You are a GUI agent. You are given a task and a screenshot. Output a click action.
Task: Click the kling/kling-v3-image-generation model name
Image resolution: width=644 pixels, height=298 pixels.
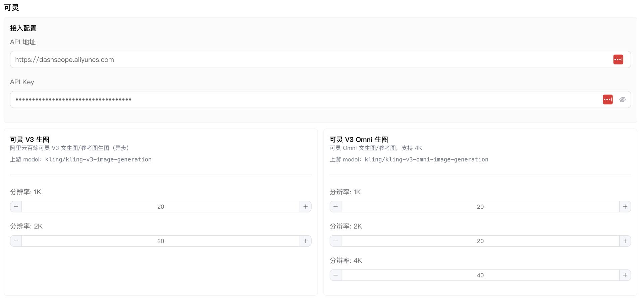[98, 159]
